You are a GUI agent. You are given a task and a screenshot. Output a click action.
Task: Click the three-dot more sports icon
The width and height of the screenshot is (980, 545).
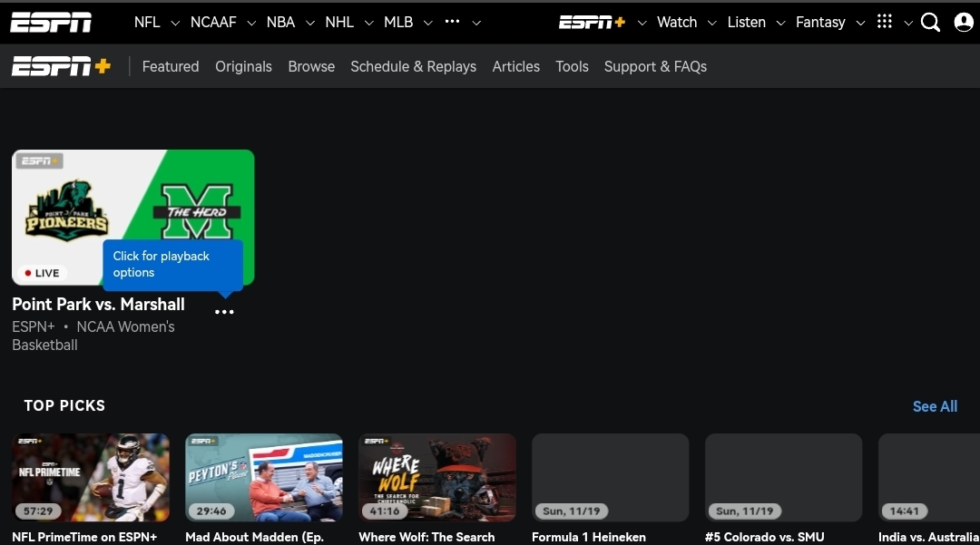click(453, 21)
